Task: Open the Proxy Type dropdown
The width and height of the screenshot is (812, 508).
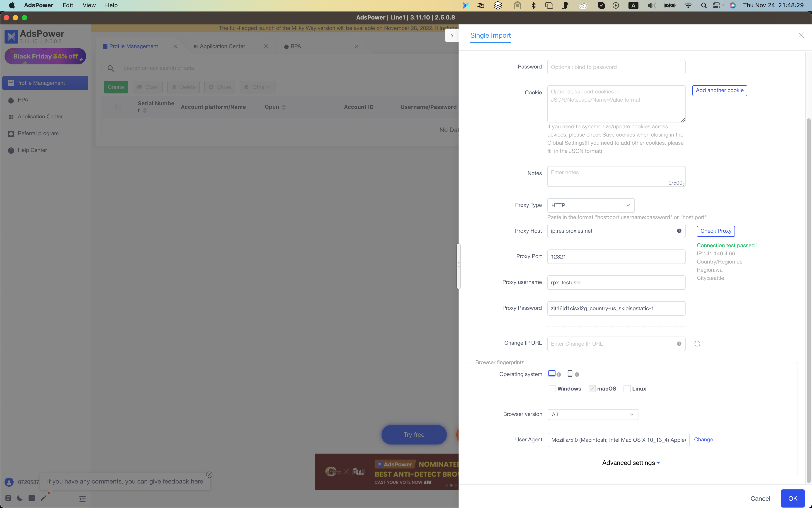Action: [x=591, y=205]
